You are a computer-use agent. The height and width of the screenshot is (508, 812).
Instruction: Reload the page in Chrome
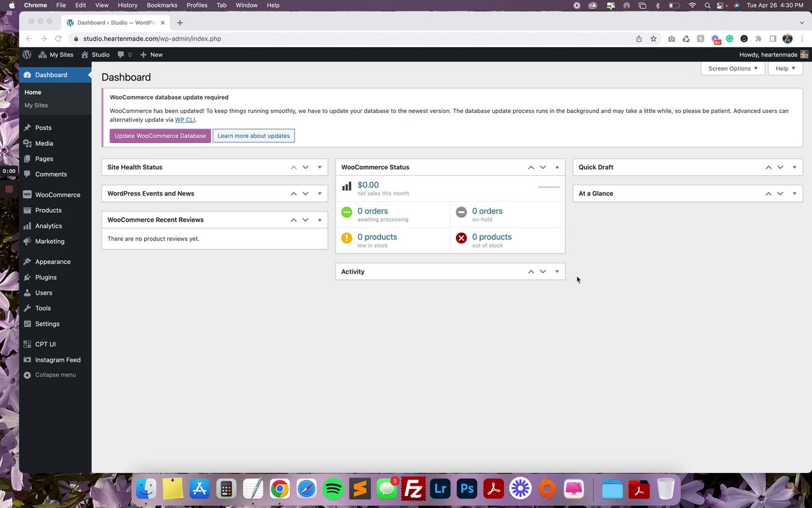pos(58,39)
